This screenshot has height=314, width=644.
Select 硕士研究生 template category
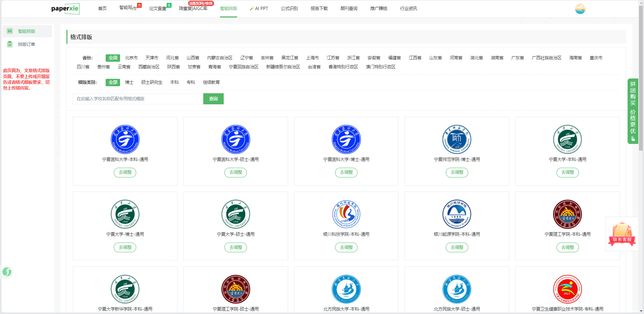(152, 82)
